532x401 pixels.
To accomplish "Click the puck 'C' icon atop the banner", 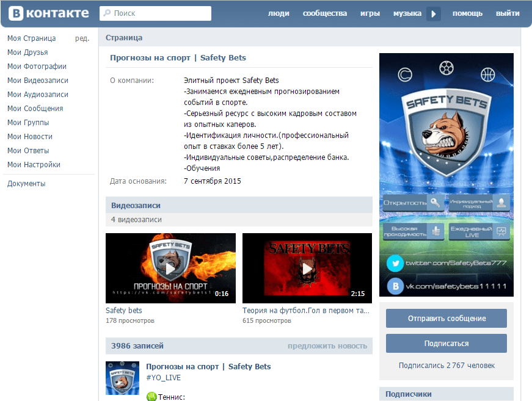I will (405, 74).
